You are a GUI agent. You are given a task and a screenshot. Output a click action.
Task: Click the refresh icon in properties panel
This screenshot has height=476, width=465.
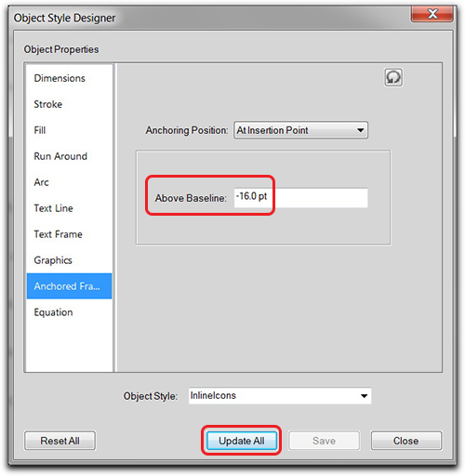coord(393,77)
